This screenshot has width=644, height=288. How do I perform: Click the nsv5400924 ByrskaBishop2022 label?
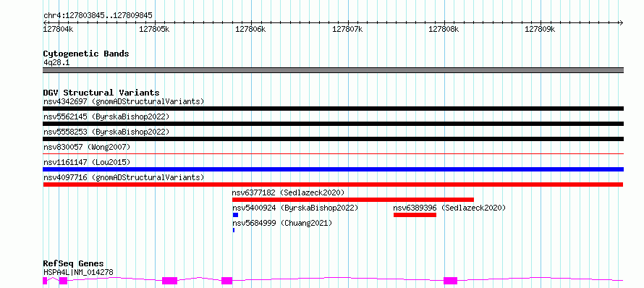(x=295, y=208)
